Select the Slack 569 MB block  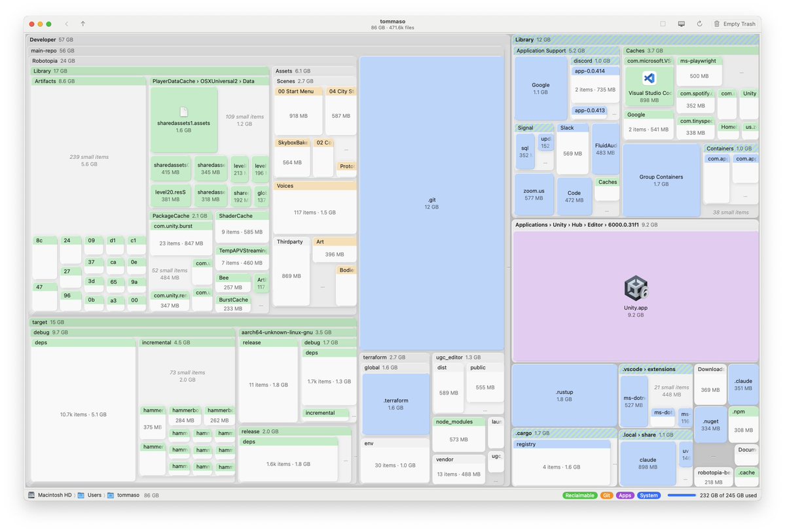572,149
